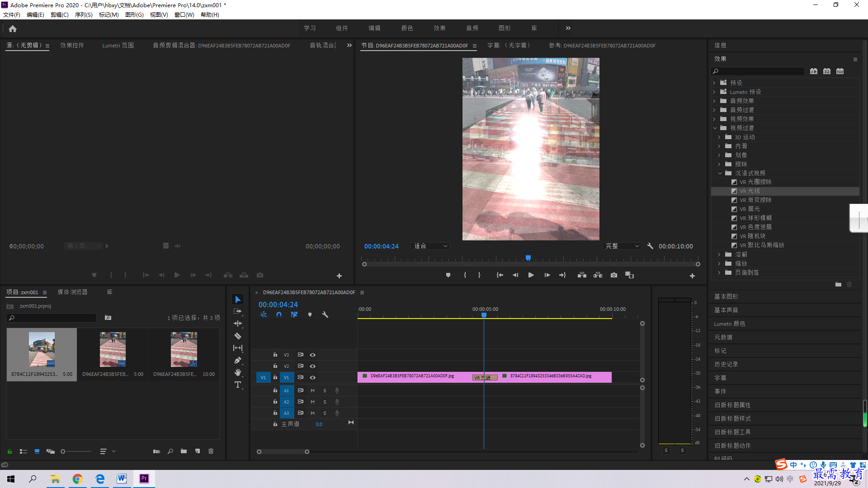868x488 pixels.
Task: Export frame with camera icon
Action: coord(614,275)
